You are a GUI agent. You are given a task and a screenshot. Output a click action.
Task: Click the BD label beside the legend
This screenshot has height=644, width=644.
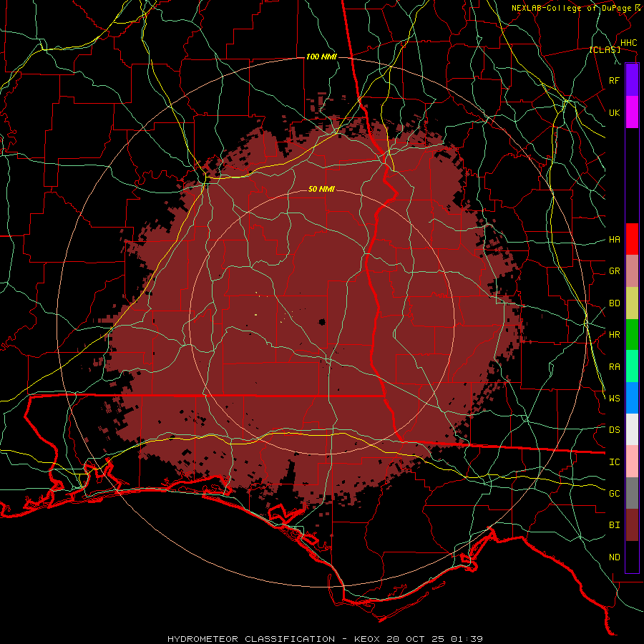(615, 303)
